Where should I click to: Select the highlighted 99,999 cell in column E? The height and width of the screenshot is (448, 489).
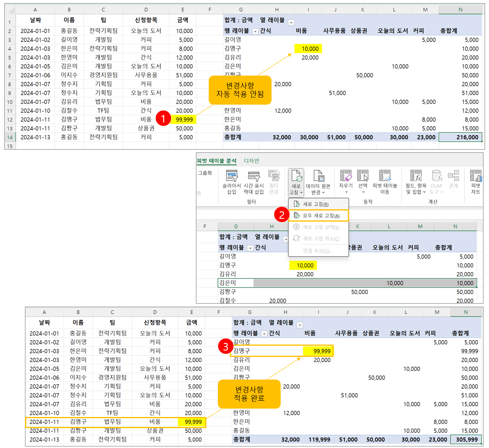point(185,119)
